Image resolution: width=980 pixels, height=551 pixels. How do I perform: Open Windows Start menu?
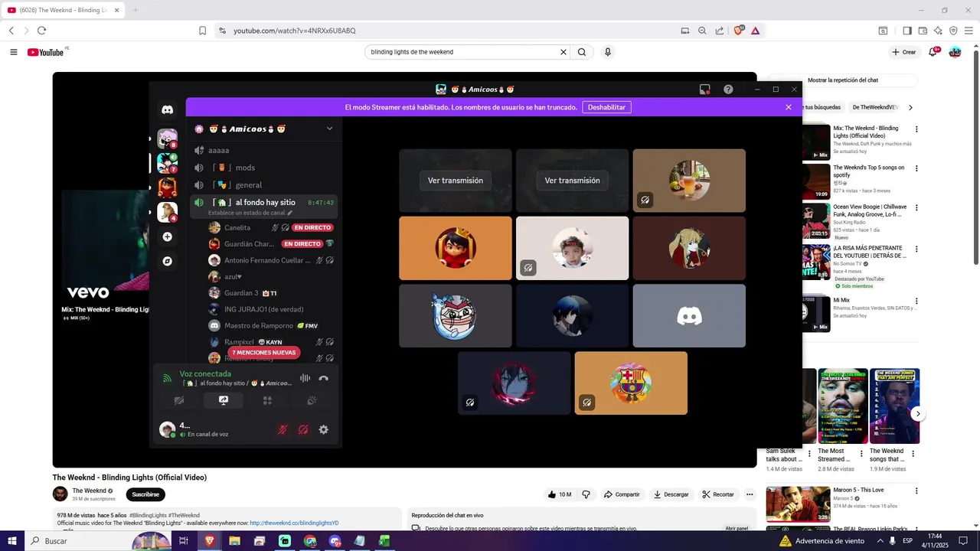[x=11, y=541]
